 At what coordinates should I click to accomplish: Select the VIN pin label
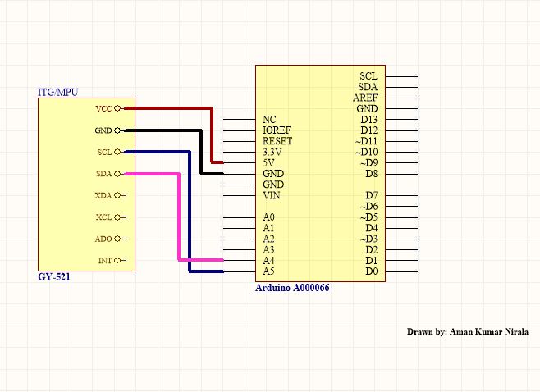pos(272,195)
